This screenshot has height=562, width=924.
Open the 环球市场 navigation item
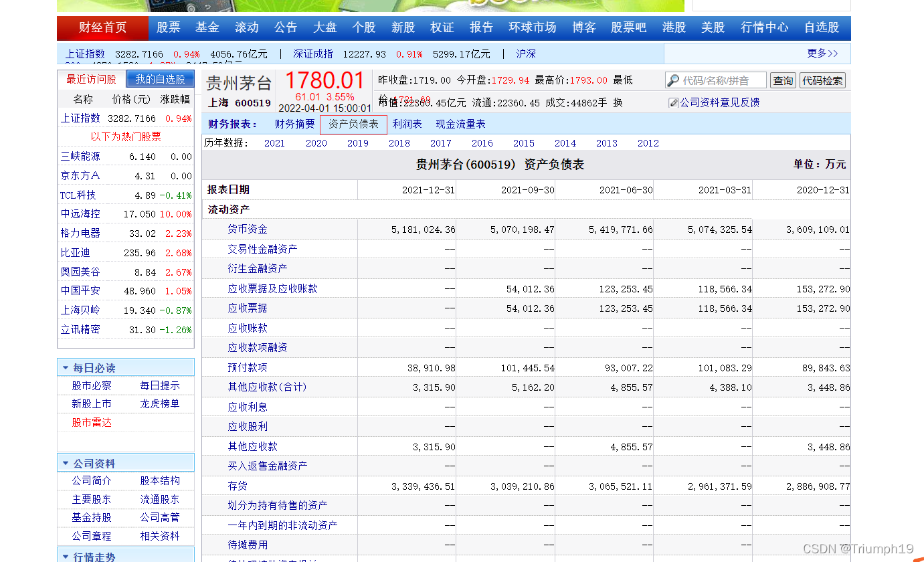[533, 27]
